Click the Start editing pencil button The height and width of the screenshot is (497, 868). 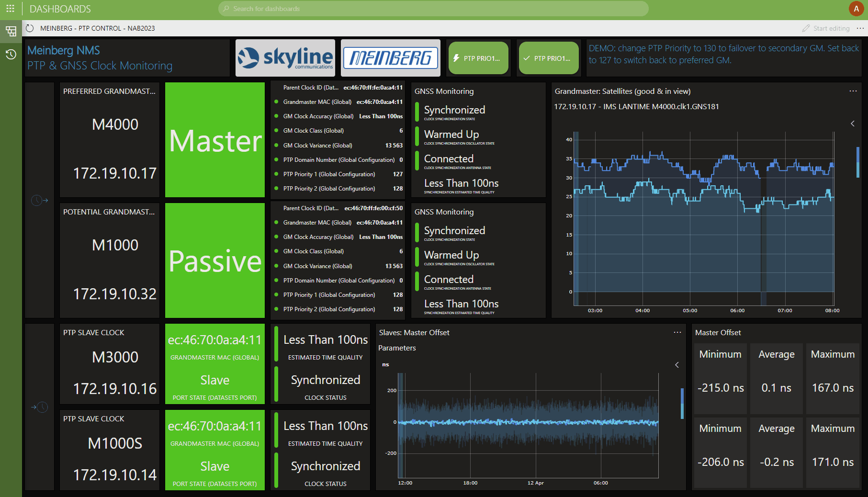(826, 28)
